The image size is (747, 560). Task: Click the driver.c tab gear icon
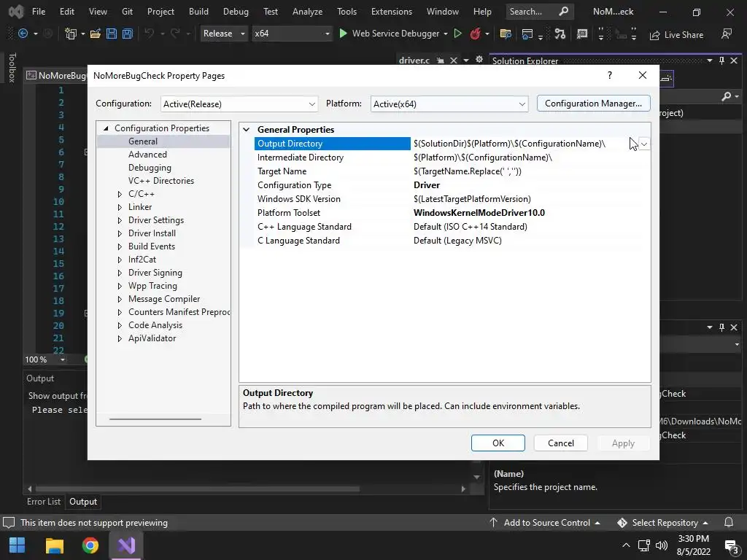pyautogui.click(x=479, y=60)
